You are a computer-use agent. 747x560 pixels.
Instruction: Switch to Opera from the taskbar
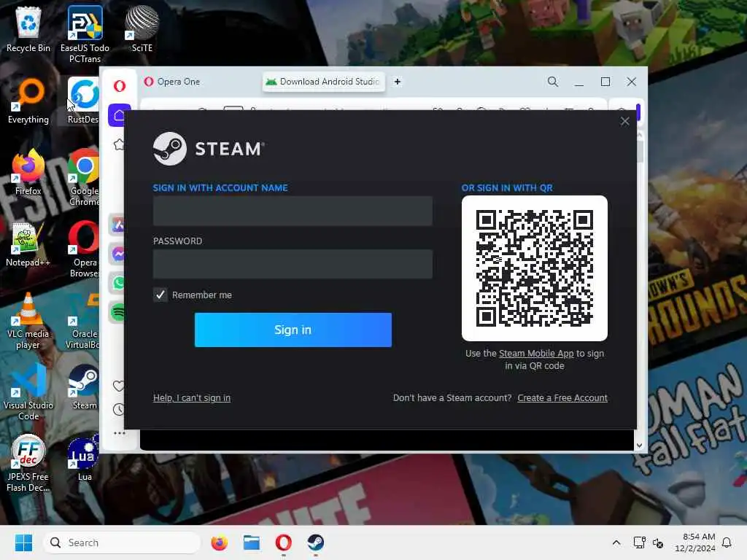(284, 542)
